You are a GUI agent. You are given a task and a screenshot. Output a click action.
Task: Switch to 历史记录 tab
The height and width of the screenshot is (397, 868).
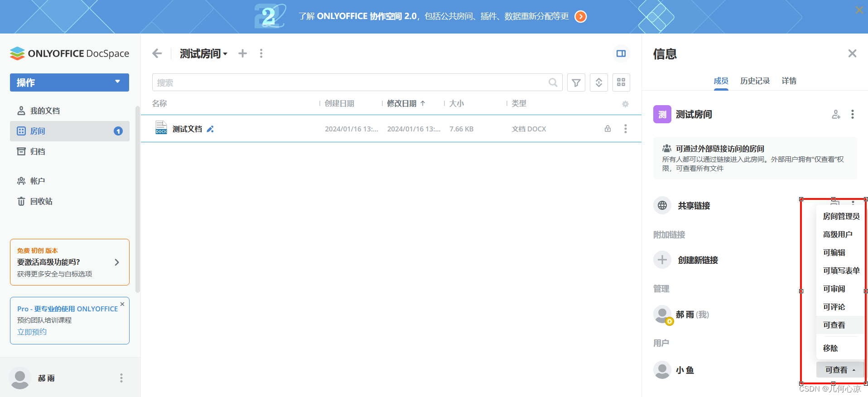(x=755, y=81)
